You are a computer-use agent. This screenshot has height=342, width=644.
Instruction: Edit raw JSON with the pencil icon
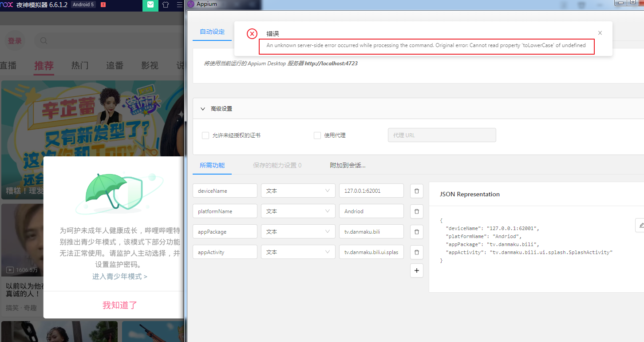640,226
